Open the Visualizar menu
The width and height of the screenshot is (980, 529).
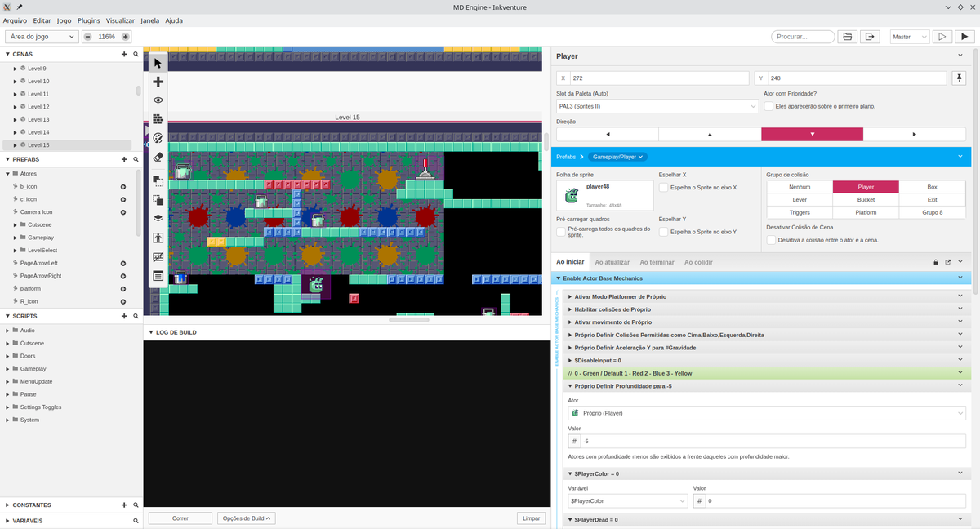point(120,20)
